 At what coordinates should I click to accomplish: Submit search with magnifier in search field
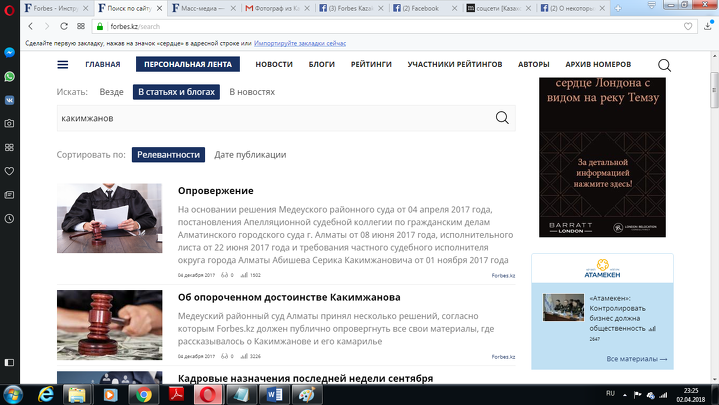pos(502,118)
